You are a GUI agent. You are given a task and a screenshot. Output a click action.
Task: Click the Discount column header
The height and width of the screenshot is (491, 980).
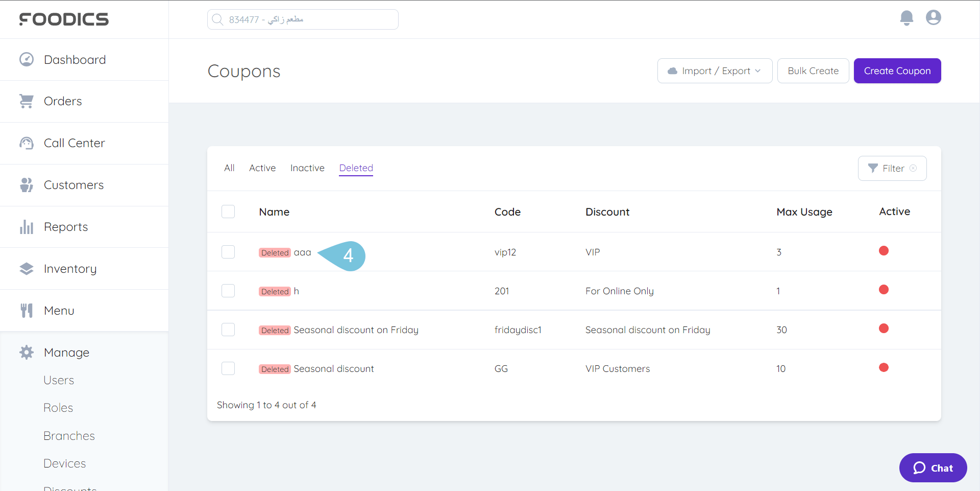[607, 212]
